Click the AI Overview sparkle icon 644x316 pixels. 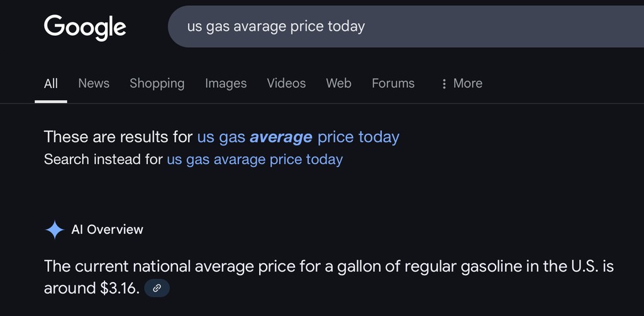55,230
